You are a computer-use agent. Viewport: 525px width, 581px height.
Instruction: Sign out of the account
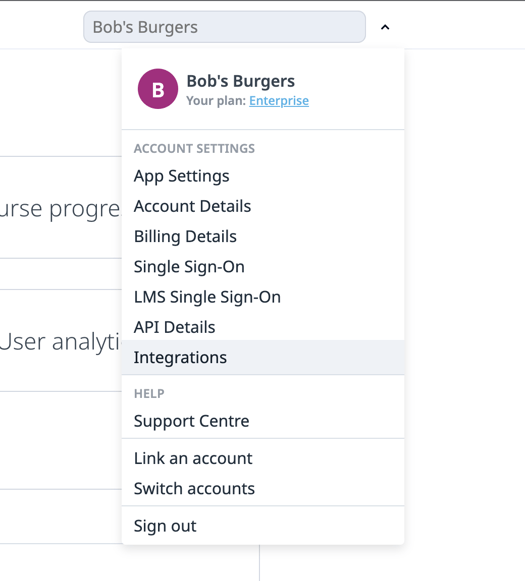tap(263, 526)
